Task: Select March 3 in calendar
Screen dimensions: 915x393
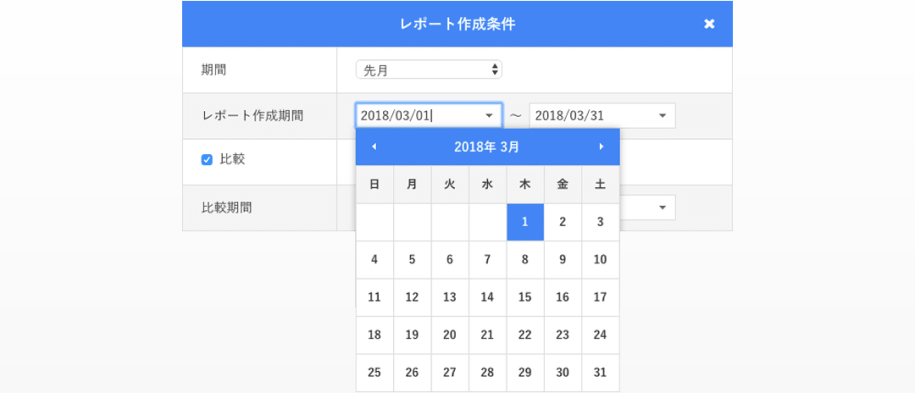Action: (x=600, y=222)
